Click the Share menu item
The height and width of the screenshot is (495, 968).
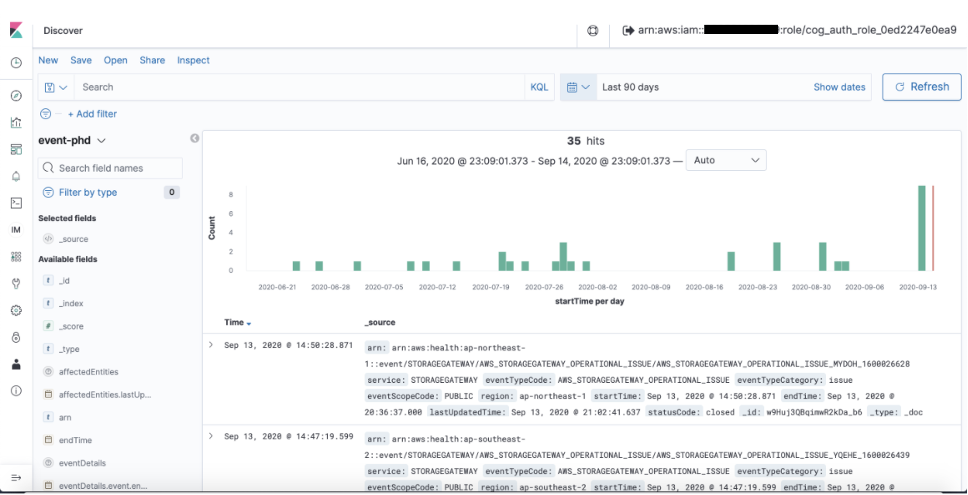coord(152,60)
